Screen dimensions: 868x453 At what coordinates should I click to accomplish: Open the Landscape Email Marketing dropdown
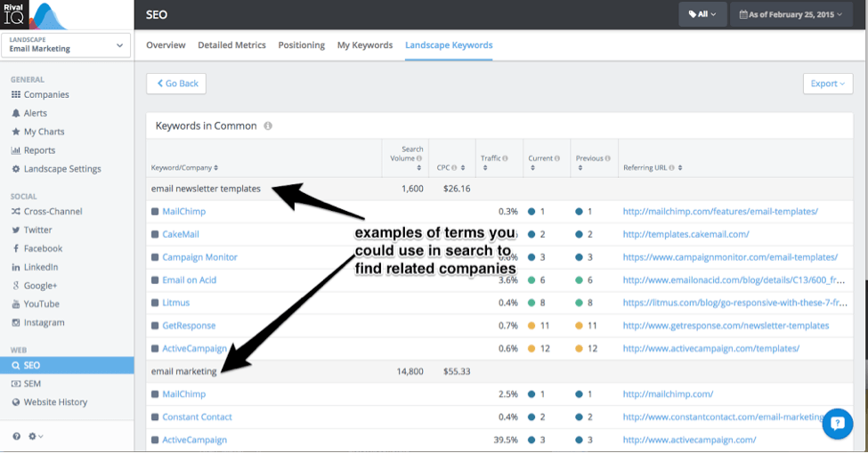pyautogui.click(x=66, y=44)
